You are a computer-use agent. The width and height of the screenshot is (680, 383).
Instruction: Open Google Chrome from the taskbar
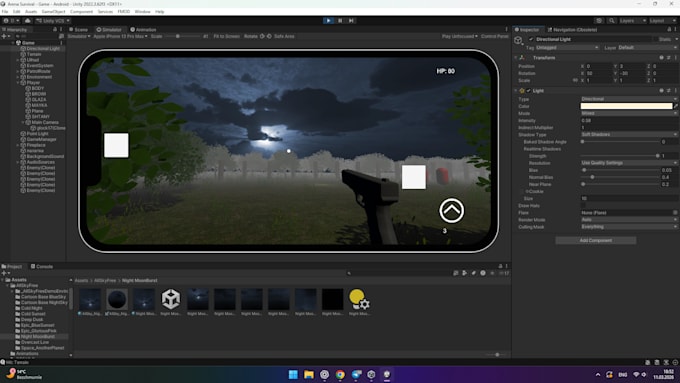tap(340, 374)
